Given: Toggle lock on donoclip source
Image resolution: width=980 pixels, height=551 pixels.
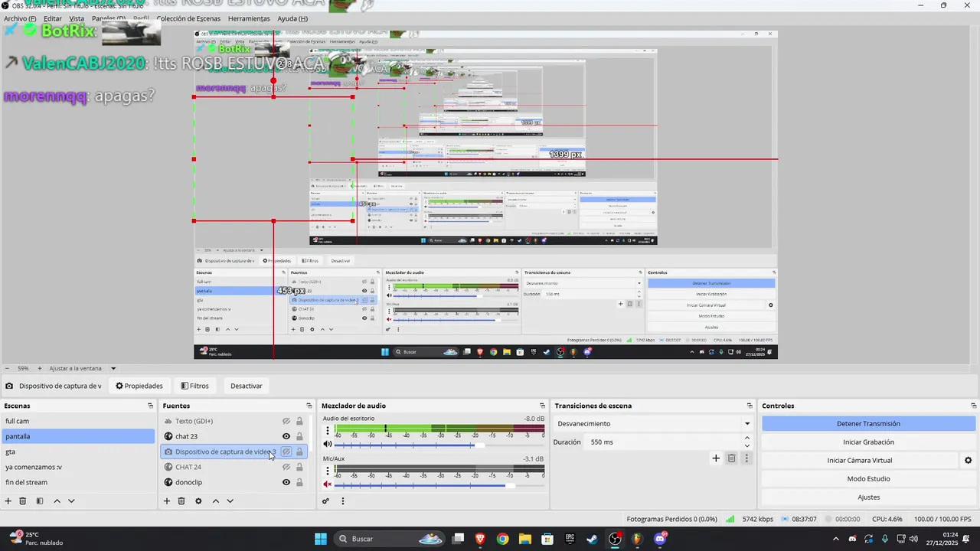Looking at the screenshot, I should (x=299, y=482).
